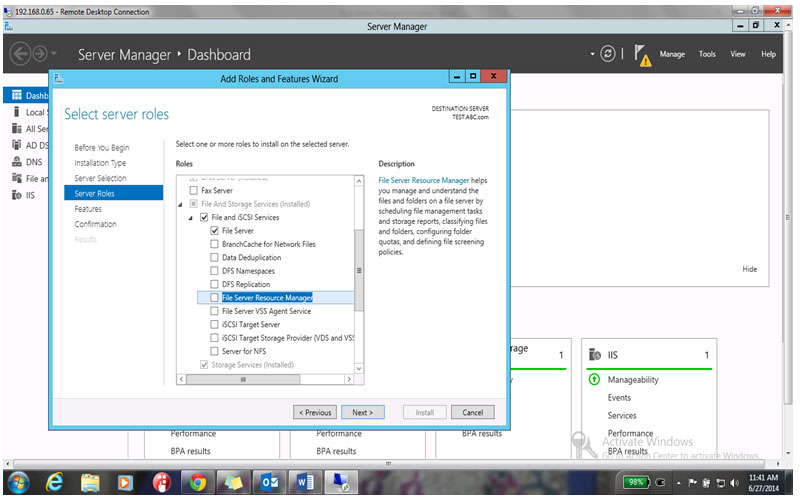Viewport: 800px width, 500px height.
Task: Go back with the Server Manager back arrow
Action: click(20, 54)
